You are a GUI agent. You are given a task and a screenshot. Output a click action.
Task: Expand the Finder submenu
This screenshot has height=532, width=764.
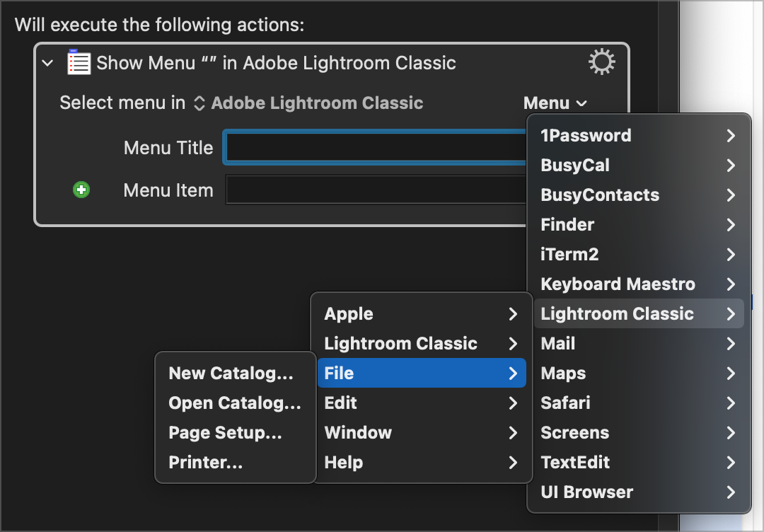click(639, 224)
